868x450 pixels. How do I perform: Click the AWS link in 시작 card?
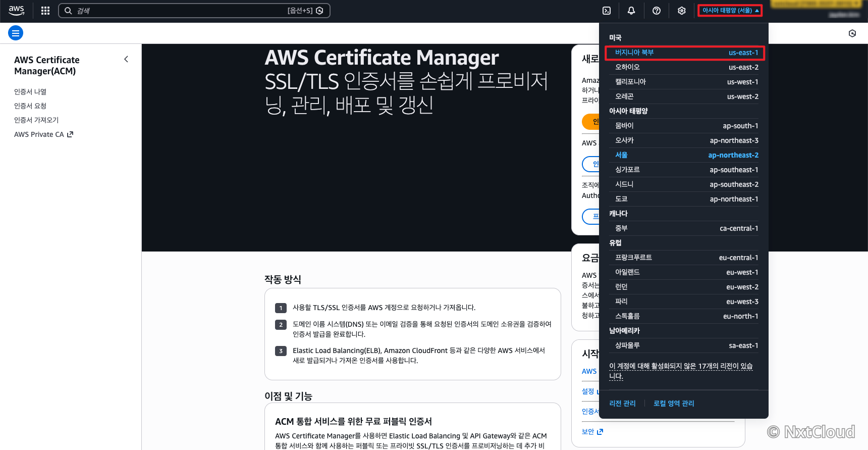(x=589, y=371)
